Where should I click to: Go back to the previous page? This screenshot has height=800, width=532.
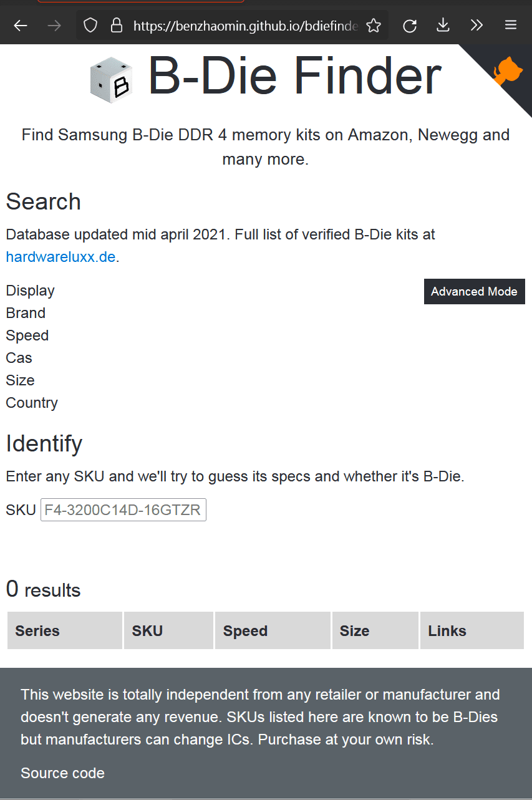click(21, 26)
